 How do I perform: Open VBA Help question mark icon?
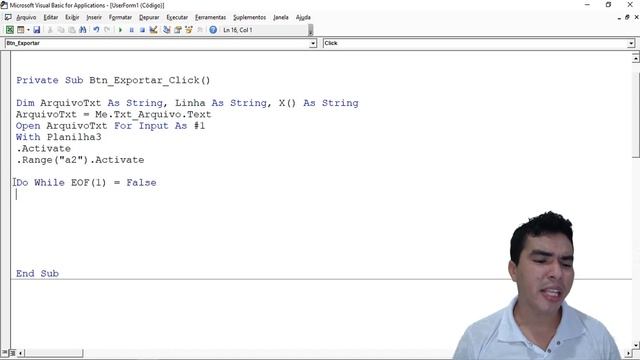tap(213, 30)
